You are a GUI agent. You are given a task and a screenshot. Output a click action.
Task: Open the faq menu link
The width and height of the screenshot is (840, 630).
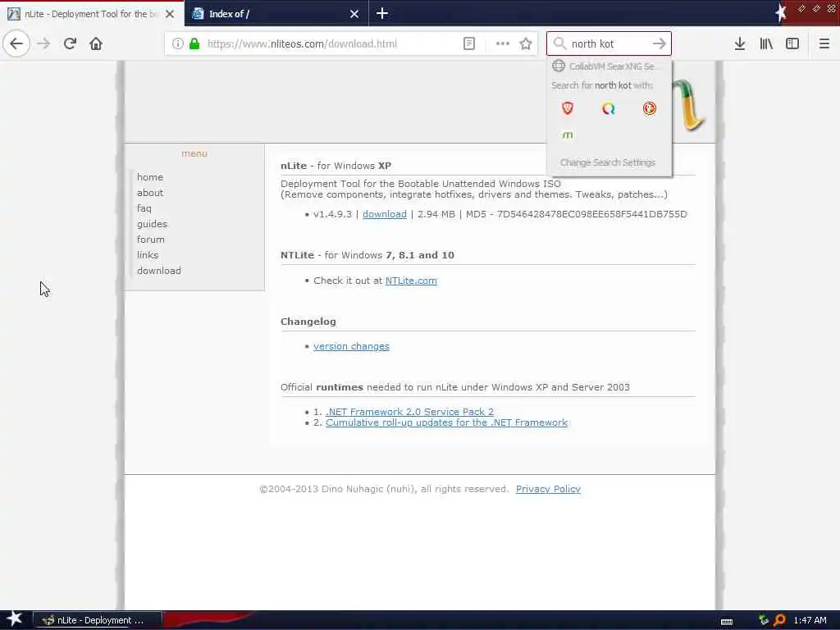coord(144,208)
